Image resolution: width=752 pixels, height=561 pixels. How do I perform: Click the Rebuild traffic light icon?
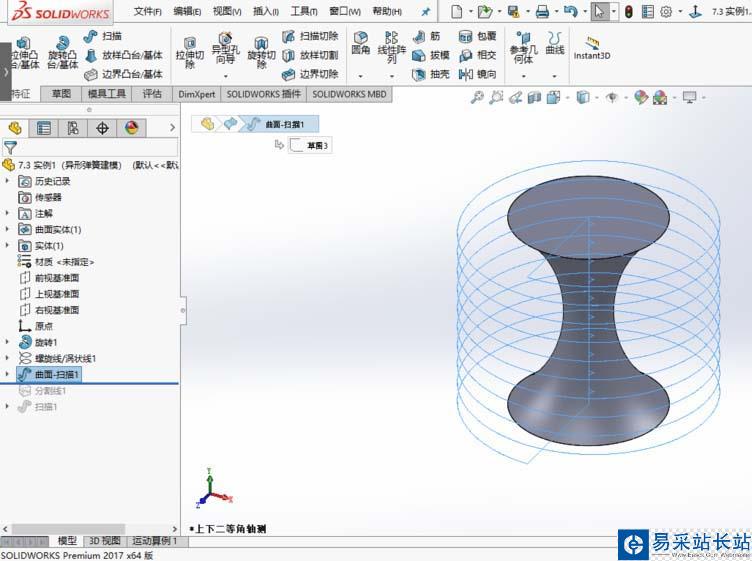coord(628,12)
